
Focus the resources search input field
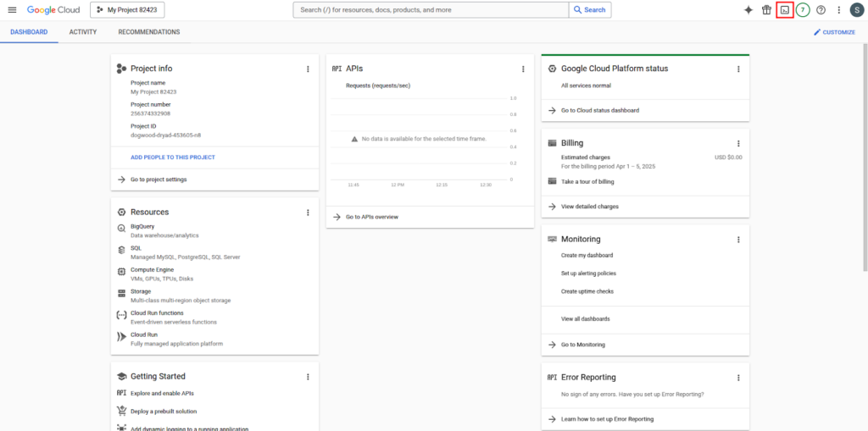click(x=431, y=10)
